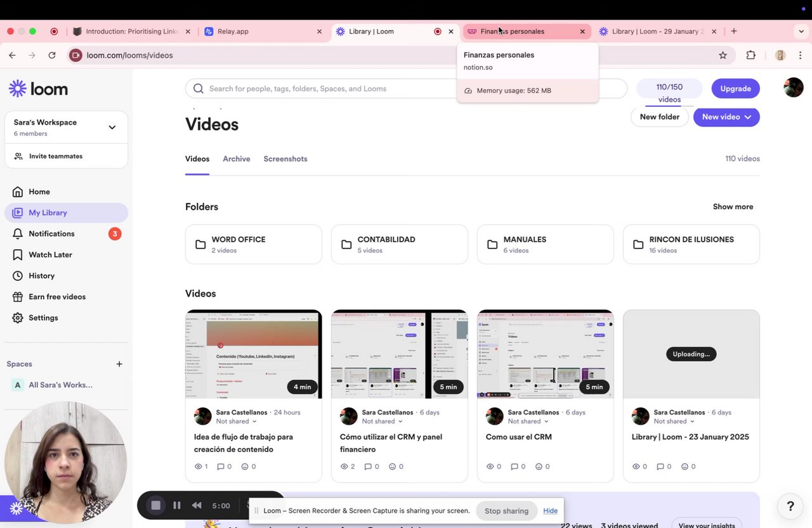Open the CONTABILIDAD folder
The width and height of the screenshot is (812, 528).
coord(400,244)
